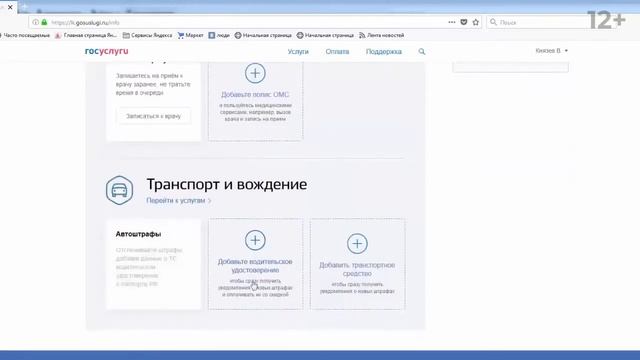Image resolution: width=640 pixels, height=360 pixels.
Task: Open the люди bookmark
Action: tap(219, 36)
